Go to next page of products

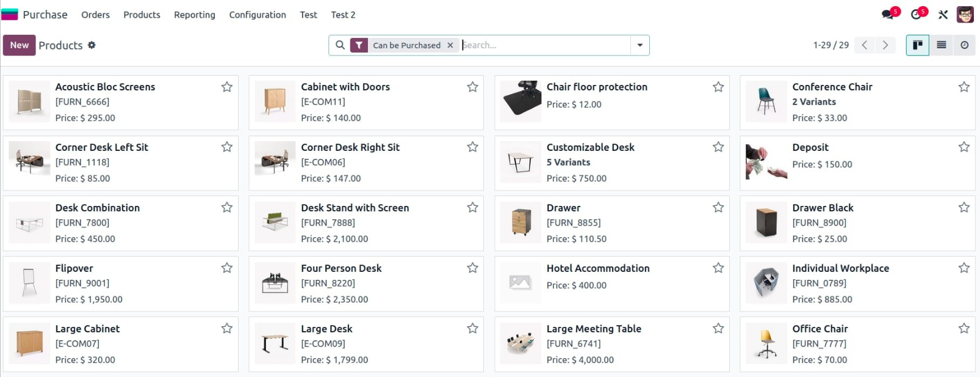885,45
